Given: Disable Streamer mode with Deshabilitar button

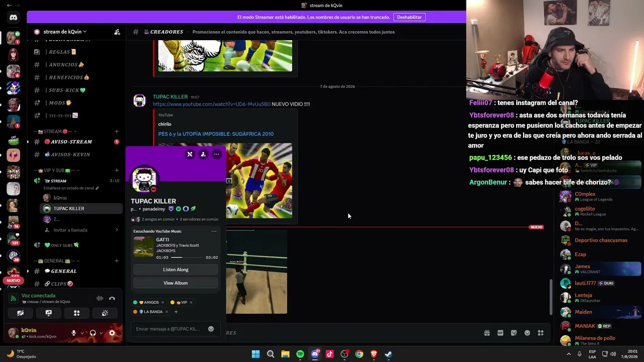Looking at the screenshot, I should click(409, 17).
